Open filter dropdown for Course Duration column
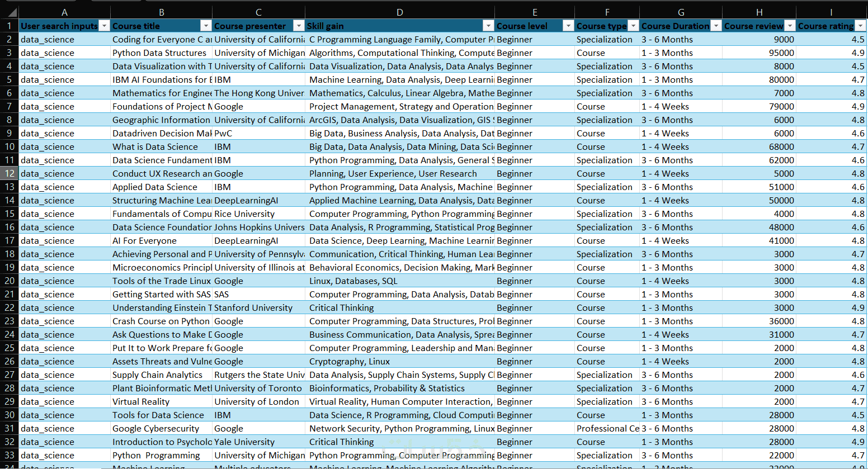The height and width of the screenshot is (469, 868). click(x=716, y=26)
